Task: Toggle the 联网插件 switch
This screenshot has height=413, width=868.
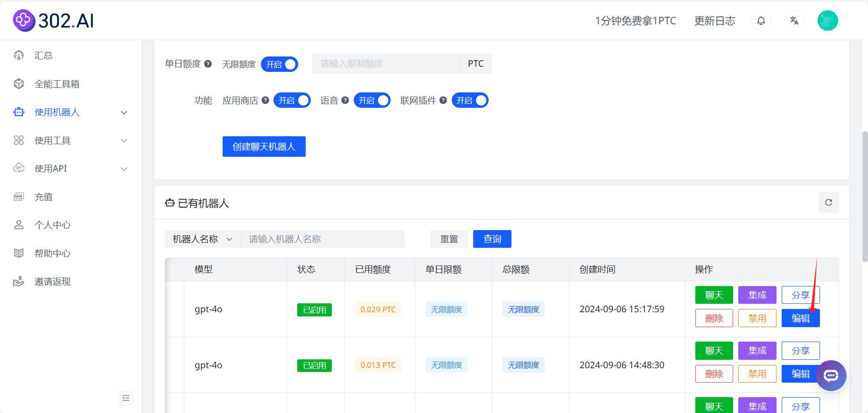Action: (470, 100)
